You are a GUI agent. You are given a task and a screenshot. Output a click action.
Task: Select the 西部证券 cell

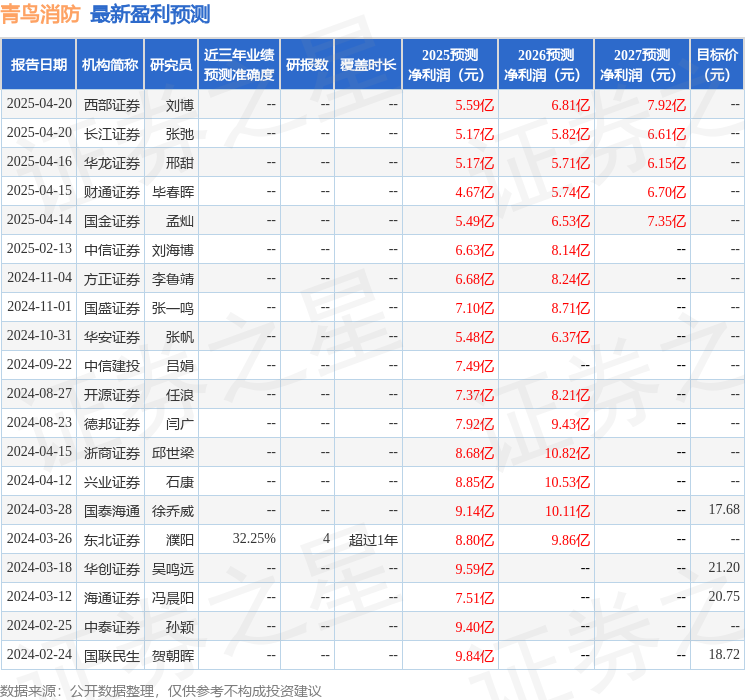click(x=112, y=105)
